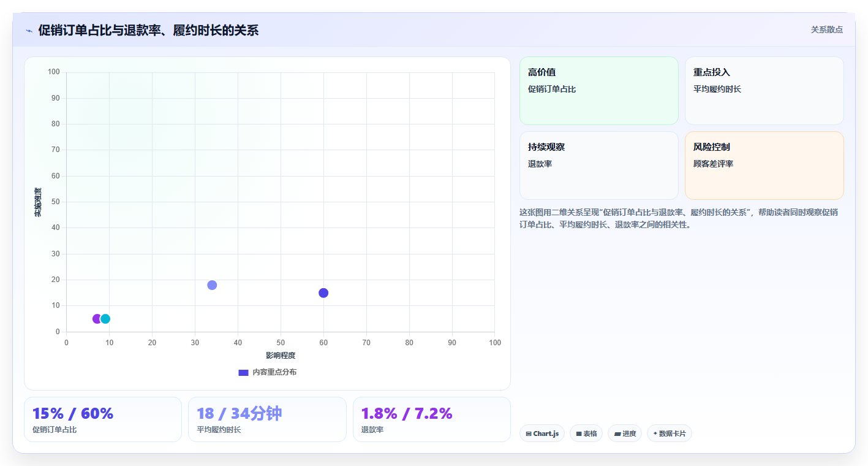Click the 进度 tag icon
Image resolution: width=868 pixels, height=466 pixels.
(617, 434)
